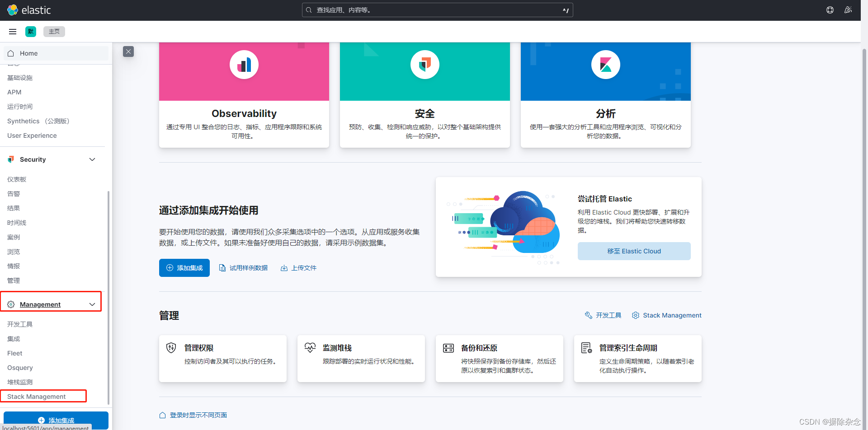
Task: Close the side navigation with X button
Action: coord(128,51)
